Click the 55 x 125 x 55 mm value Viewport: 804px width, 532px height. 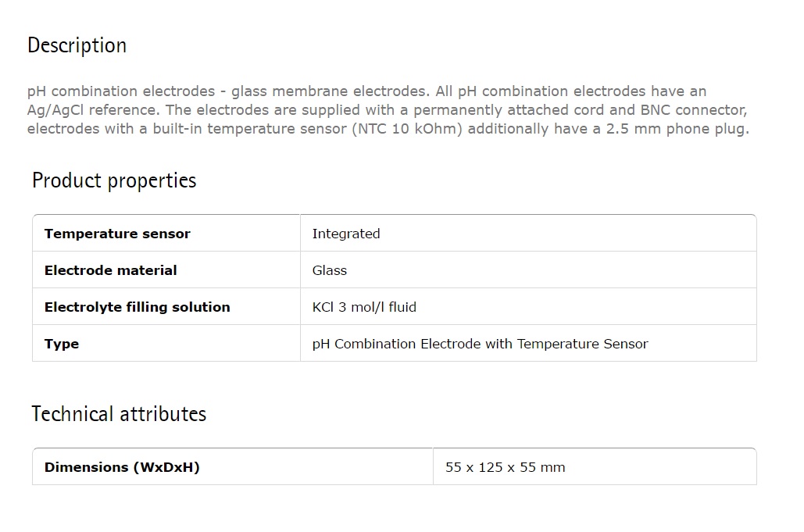[x=505, y=467]
